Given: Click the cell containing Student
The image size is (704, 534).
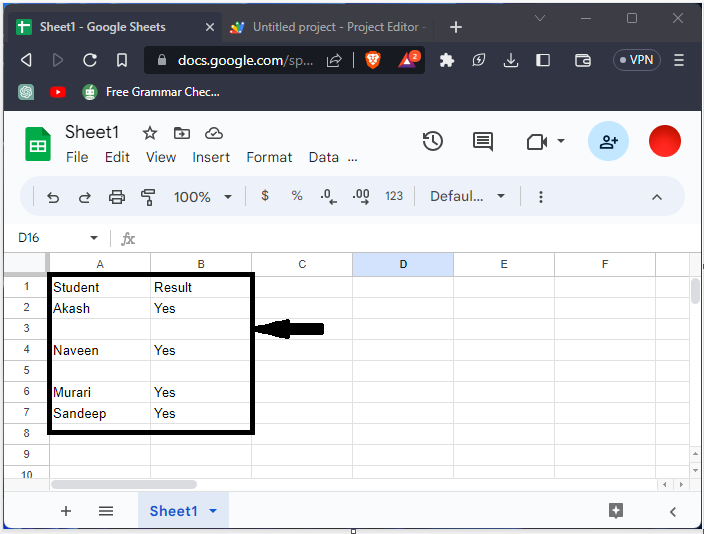Looking at the screenshot, I should (100, 287).
